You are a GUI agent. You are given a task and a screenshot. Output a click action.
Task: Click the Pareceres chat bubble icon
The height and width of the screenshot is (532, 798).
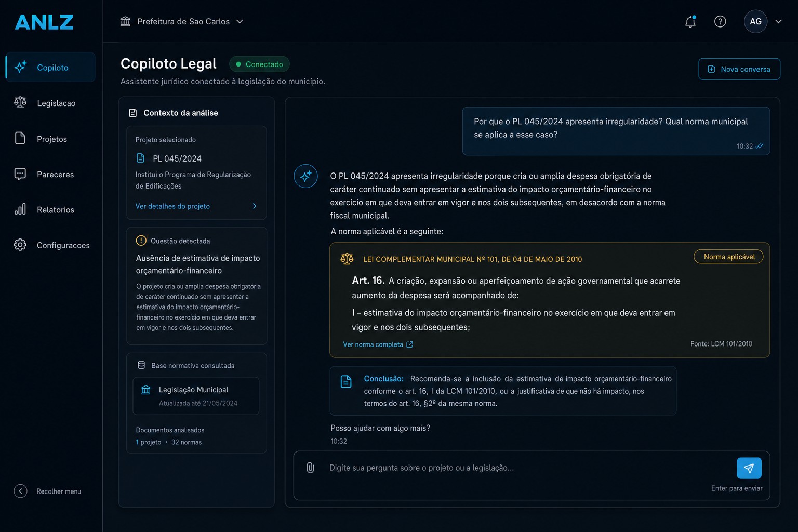click(20, 174)
